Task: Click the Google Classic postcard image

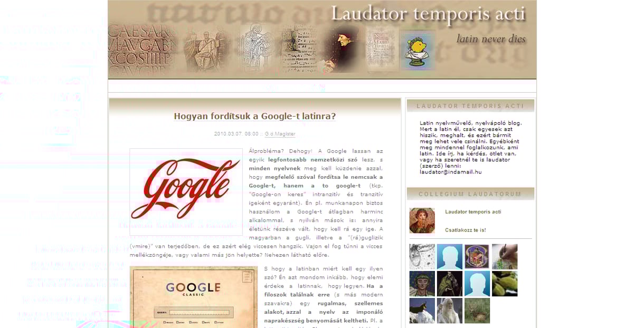Action: tap(194, 297)
